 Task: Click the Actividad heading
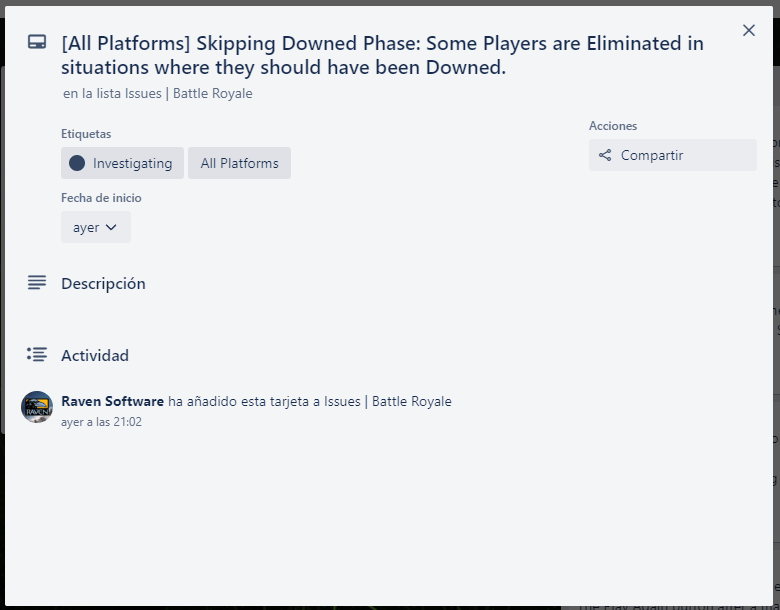[x=95, y=355]
